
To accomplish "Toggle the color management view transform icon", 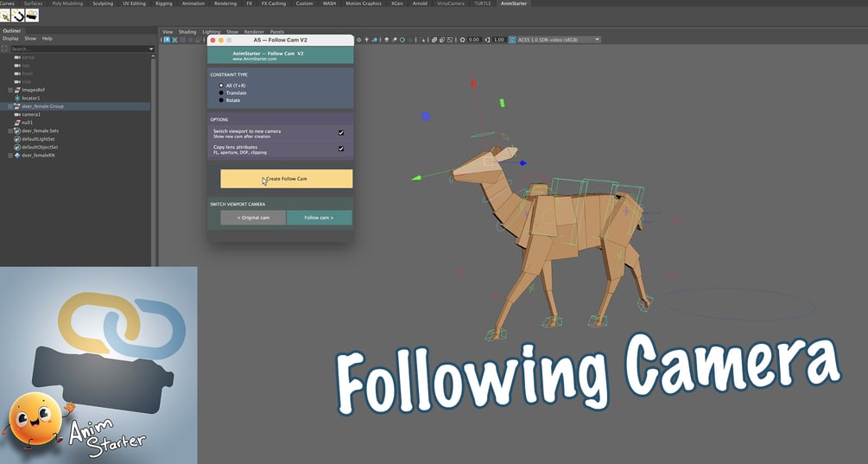I will [x=512, y=40].
